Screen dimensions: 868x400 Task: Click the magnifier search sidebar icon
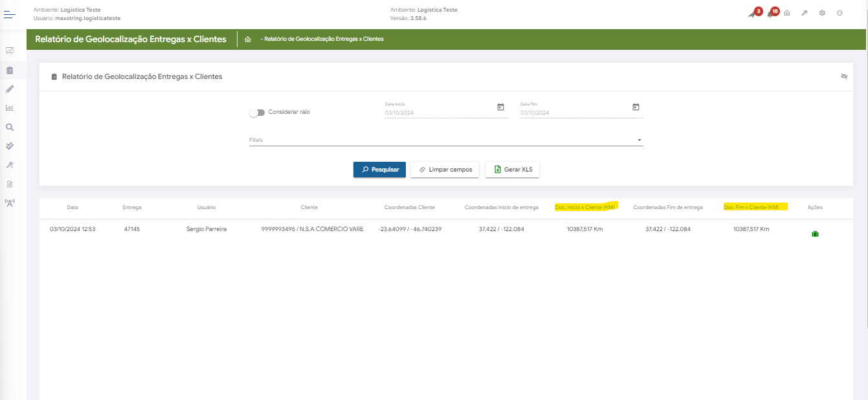pyautogui.click(x=10, y=128)
